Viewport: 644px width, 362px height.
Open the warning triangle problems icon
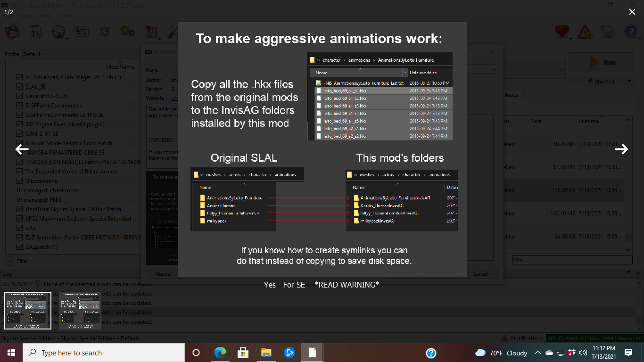[x=585, y=32]
